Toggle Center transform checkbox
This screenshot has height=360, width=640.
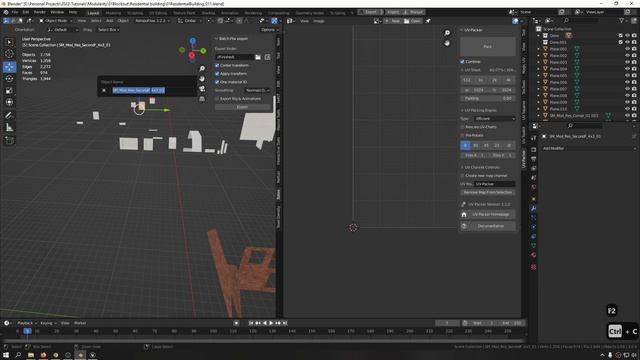(217, 65)
